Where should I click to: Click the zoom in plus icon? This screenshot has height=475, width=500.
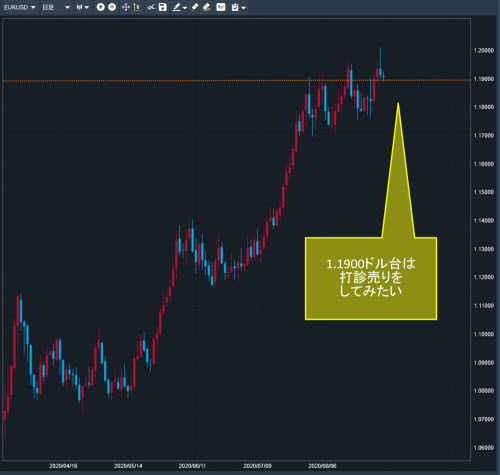(x=100, y=7)
